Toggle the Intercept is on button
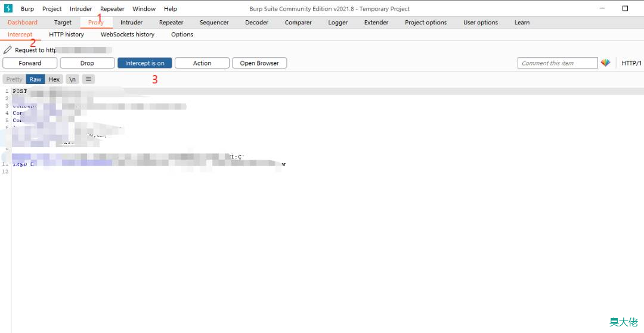 tap(144, 63)
